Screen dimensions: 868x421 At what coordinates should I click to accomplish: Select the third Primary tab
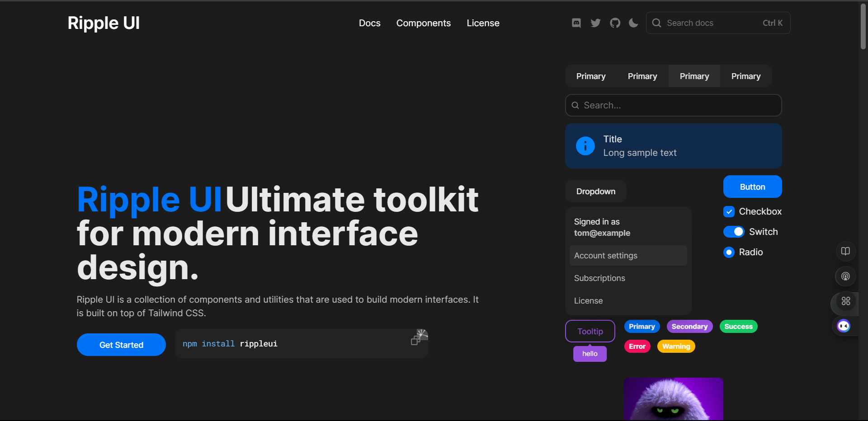694,76
